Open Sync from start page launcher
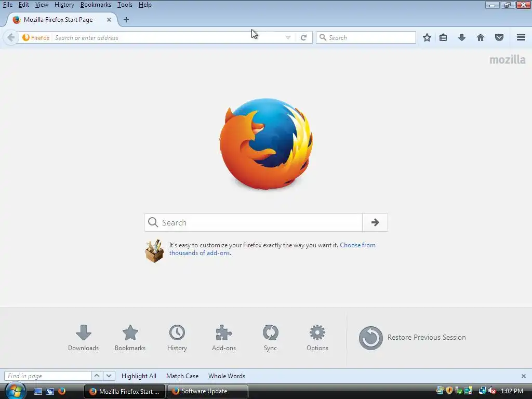Screen dimensions: 532x399 click(x=270, y=338)
